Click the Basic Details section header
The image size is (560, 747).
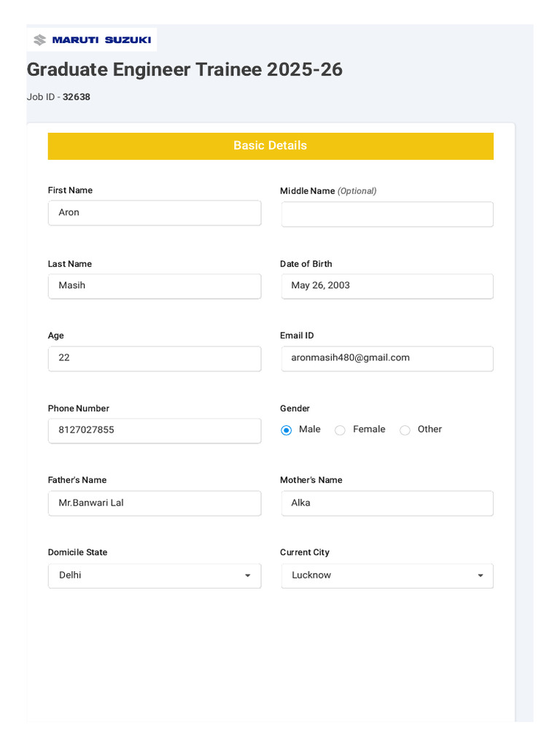click(271, 146)
